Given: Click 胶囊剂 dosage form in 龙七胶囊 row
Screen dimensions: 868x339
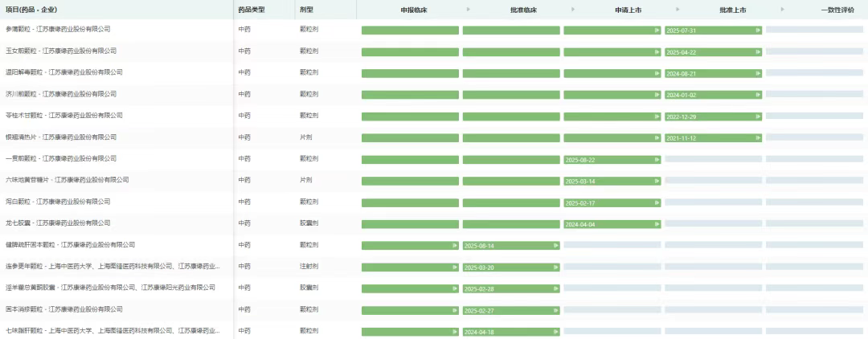Looking at the screenshot, I should click(x=309, y=223).
